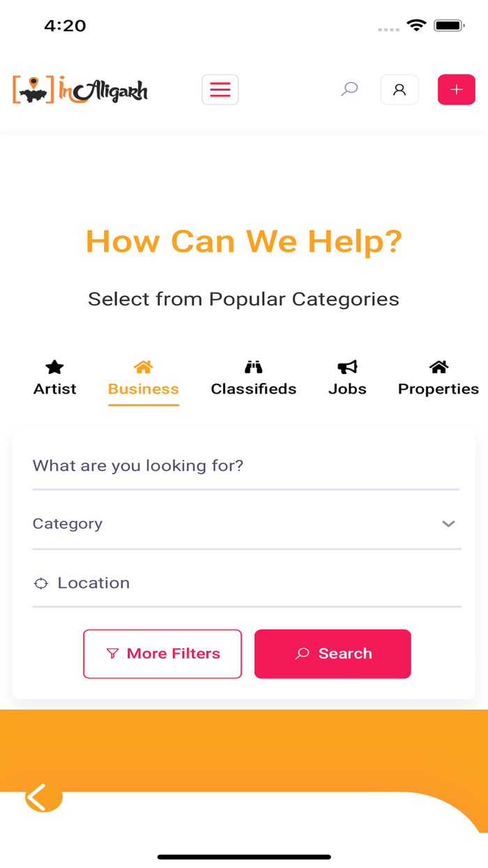Screen dimensions: 488x868
Task: Tap the header search magnifier icon
Action: (349, 89)
